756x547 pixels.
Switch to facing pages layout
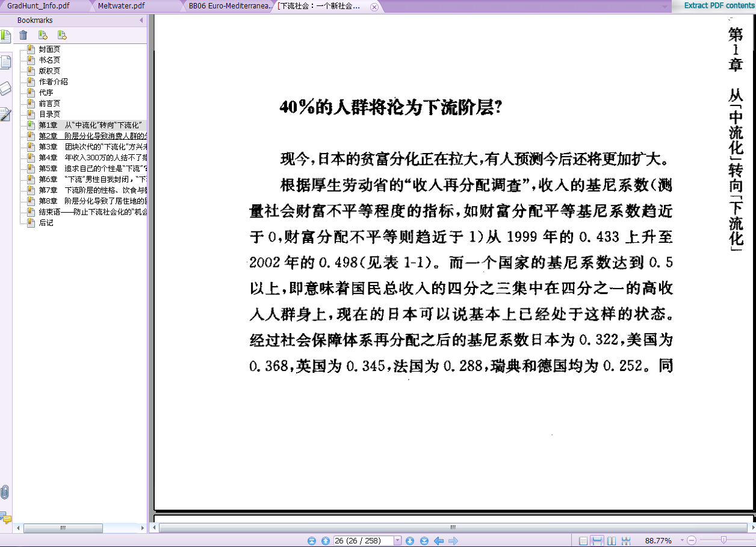(612, 541)
